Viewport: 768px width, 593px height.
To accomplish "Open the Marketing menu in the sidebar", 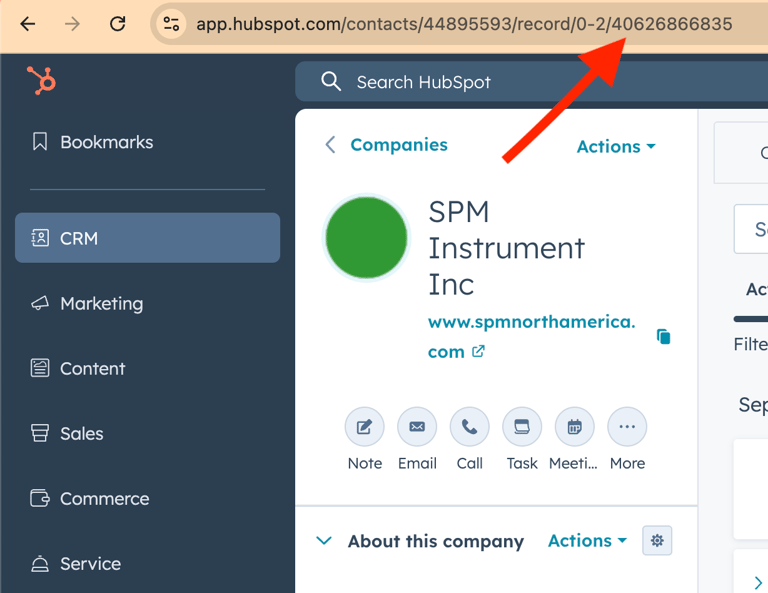I will (x=101, y=303).
